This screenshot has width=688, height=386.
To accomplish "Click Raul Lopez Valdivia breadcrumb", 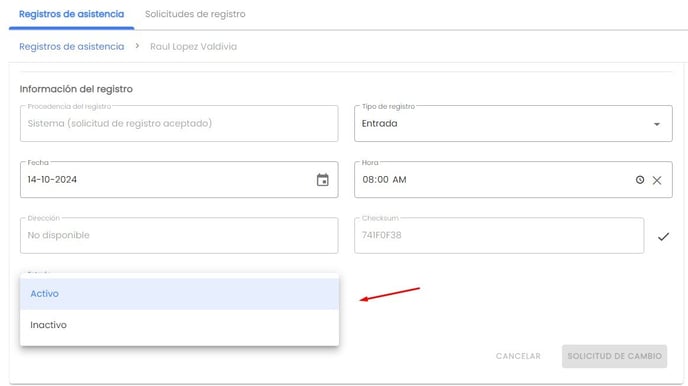I will (x=194, y=46).
